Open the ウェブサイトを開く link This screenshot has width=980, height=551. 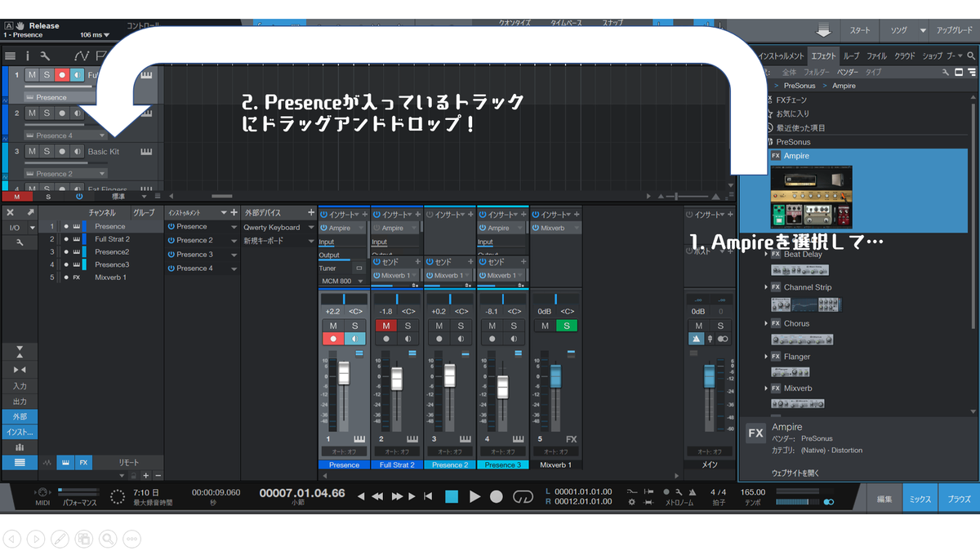click(x=795, y=473)
